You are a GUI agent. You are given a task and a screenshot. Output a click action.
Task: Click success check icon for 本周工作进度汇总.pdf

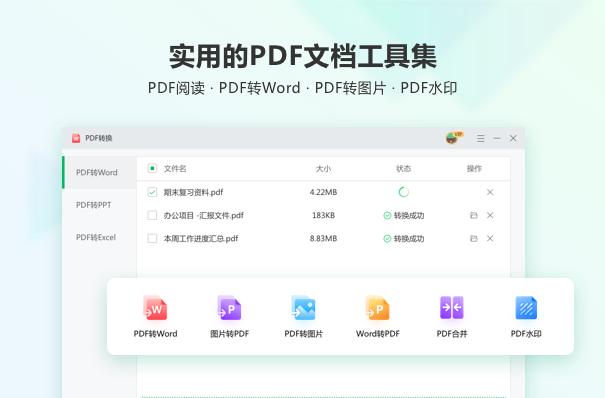(x=387, y=239)
